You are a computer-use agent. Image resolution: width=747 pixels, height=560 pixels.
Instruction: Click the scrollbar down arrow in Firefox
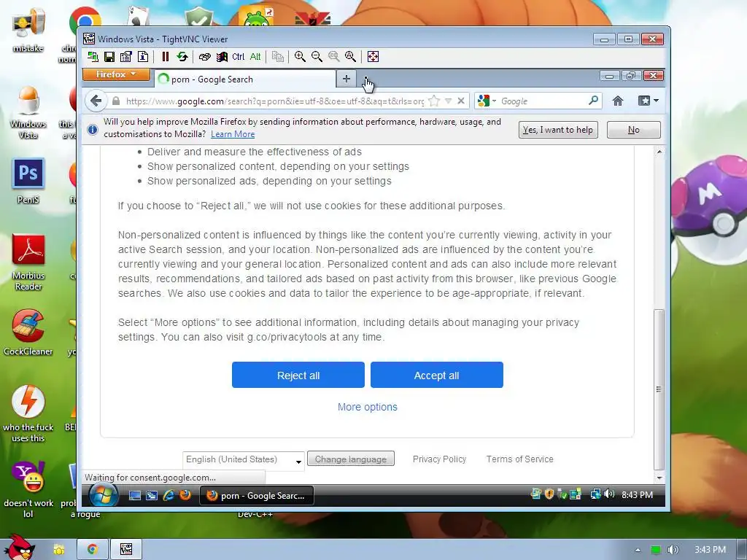(659, 478)
